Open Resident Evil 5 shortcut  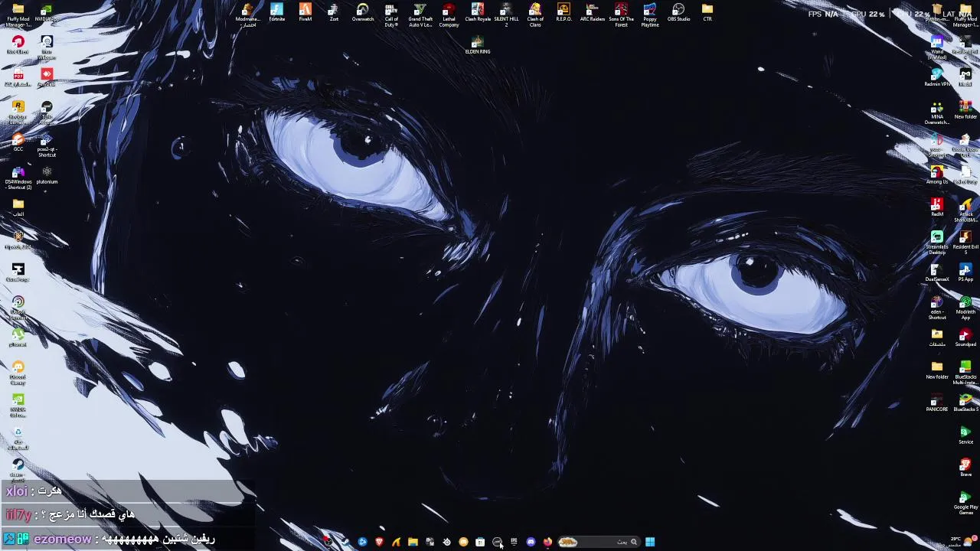(x=965, y=241)
